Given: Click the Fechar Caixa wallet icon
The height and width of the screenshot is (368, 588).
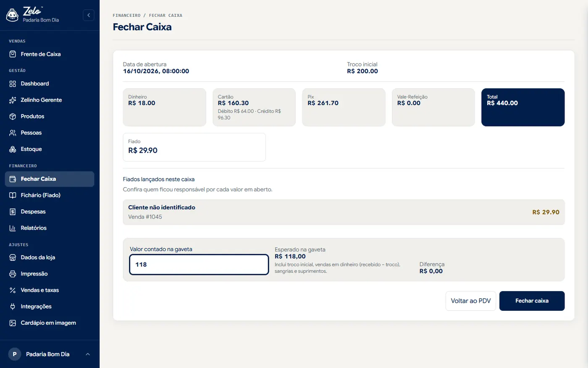Looking at the screenshot, I should [13, 179].
